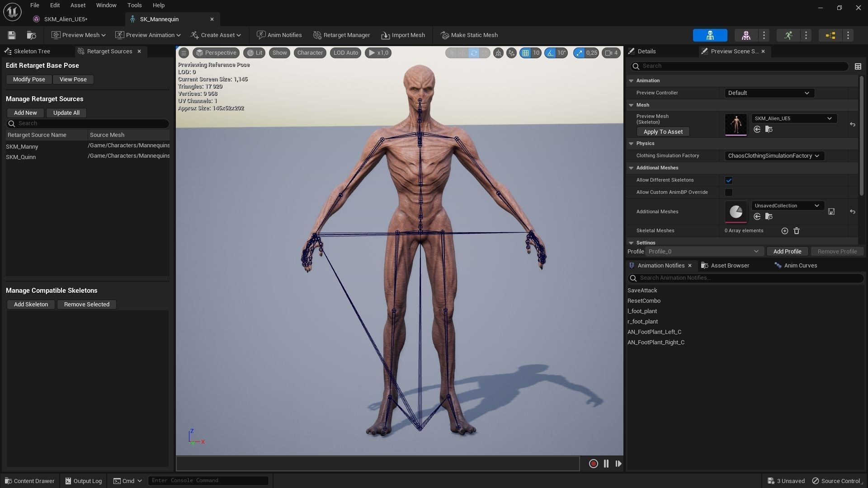The height and width of the screenshot is (488, 868).
Task: Step forward one frame
Action: click(x=618, y=464)
